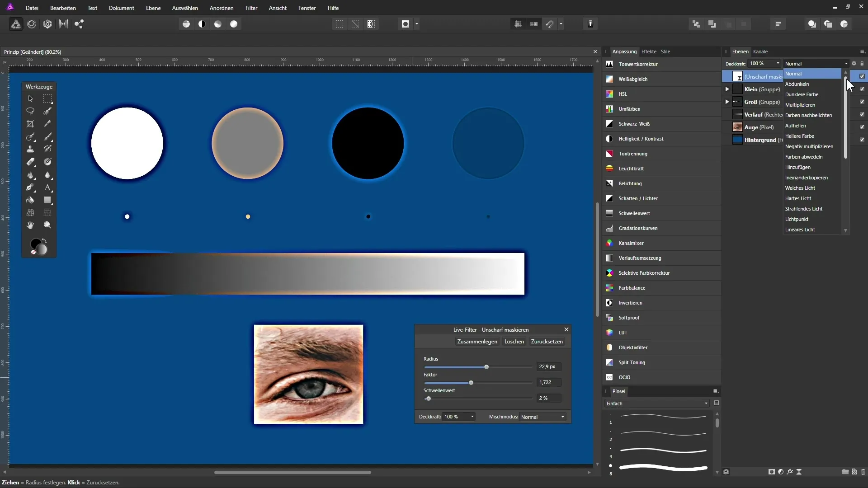The image size is (868, 488).
Task: Click the add mask layer icon
Action: click(771, 472)
